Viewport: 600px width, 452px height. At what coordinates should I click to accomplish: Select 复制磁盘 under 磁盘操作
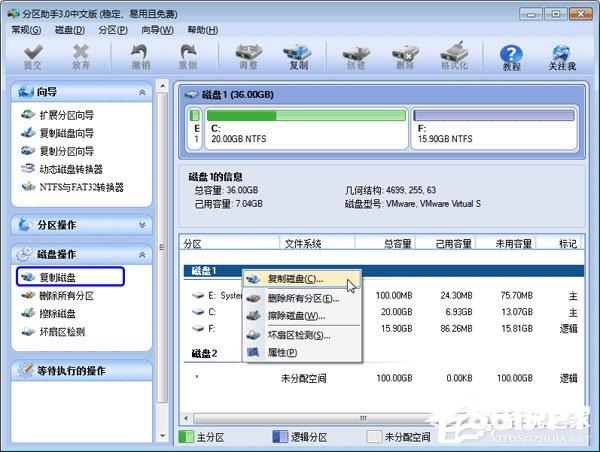click(70, 277)
